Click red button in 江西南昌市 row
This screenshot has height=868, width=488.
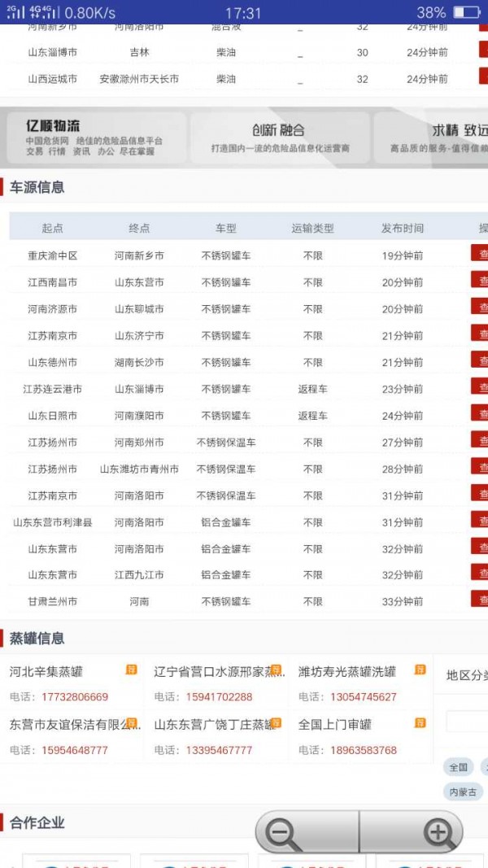point(480,279)
